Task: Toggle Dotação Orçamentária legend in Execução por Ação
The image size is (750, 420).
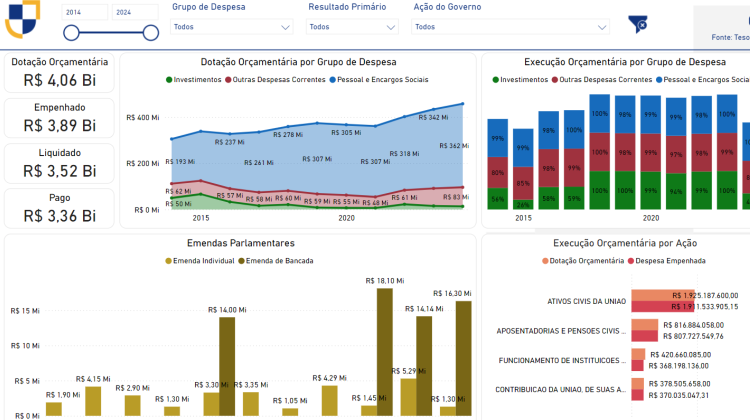Action: pos(547,260)
